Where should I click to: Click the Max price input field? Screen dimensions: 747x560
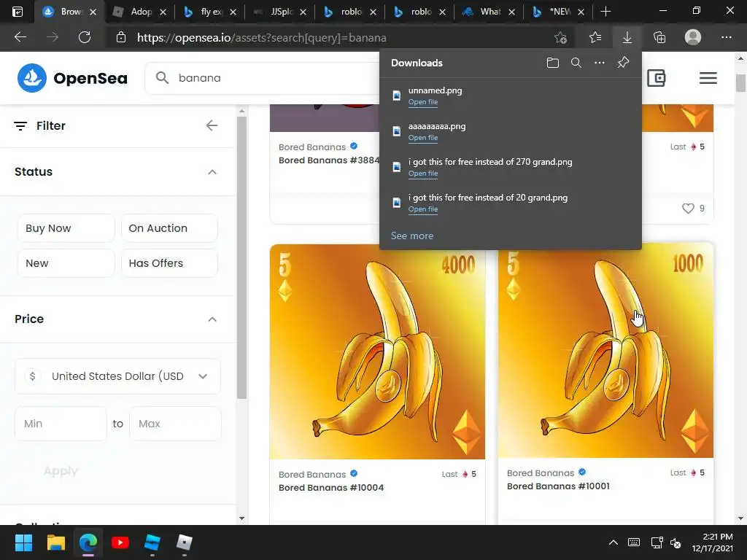[x=175, y=424]
